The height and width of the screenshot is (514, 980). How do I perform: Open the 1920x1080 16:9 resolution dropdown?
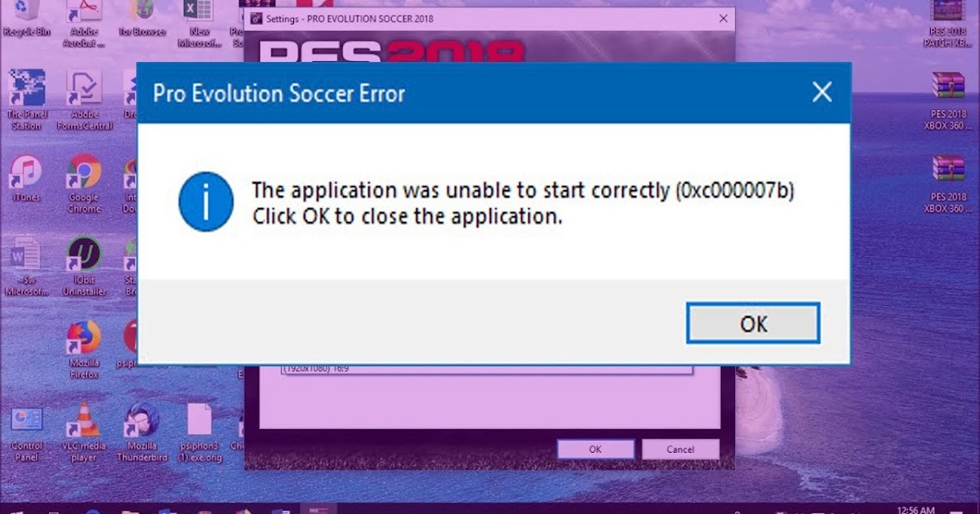487,369
